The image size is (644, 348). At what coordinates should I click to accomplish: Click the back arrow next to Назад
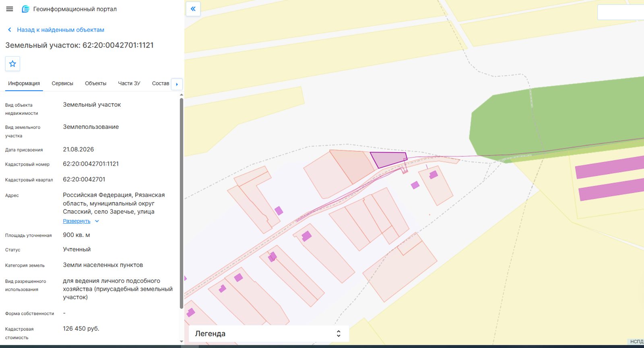(10, 30)
